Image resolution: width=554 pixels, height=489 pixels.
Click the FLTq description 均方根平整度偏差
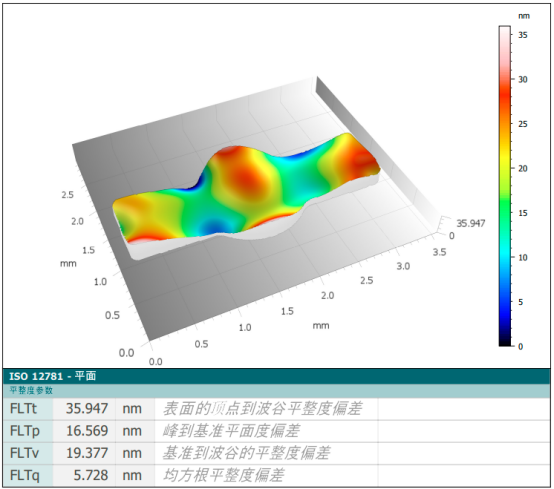[x=223, y=475]
